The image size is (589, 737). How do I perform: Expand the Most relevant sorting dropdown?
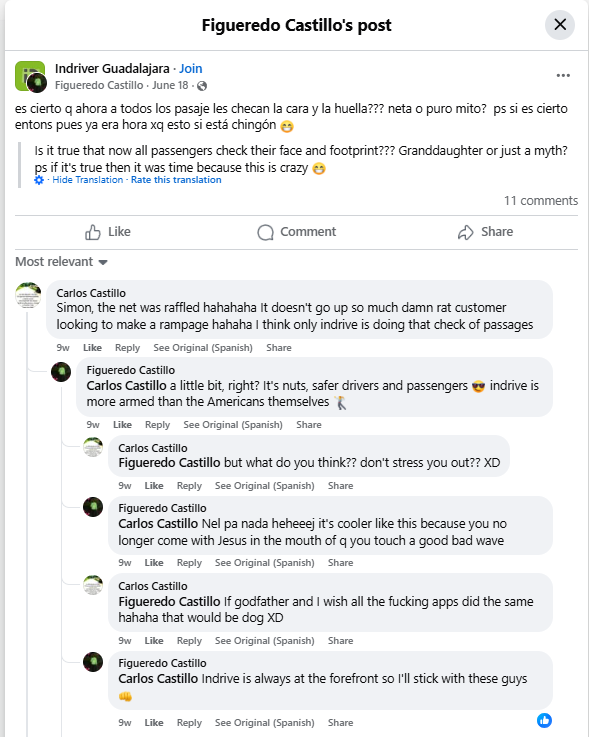pyautogui.click(x=62, y=262)
